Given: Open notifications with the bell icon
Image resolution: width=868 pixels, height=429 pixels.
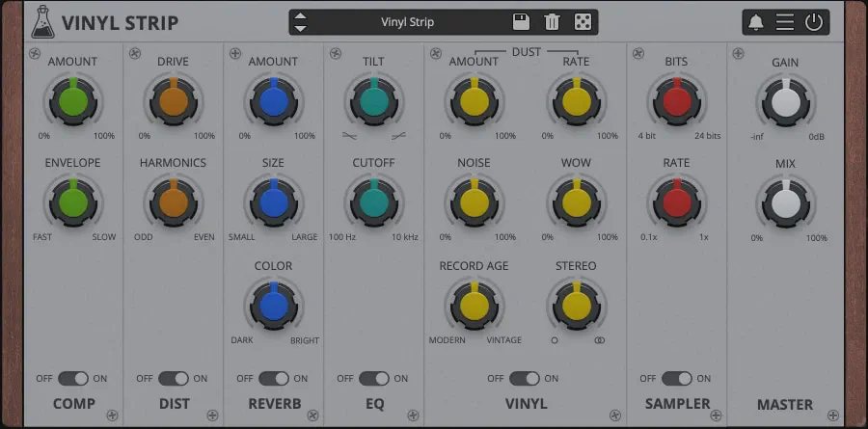Looking at the screenshot, I should (756, 22).
